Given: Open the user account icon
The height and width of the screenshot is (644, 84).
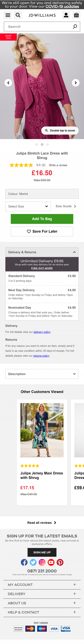Looking at the screenshot, I should click(x=66, y=15).
